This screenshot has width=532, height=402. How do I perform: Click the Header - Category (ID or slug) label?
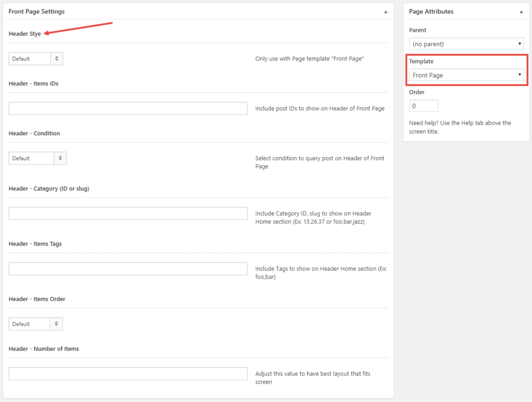49,188
